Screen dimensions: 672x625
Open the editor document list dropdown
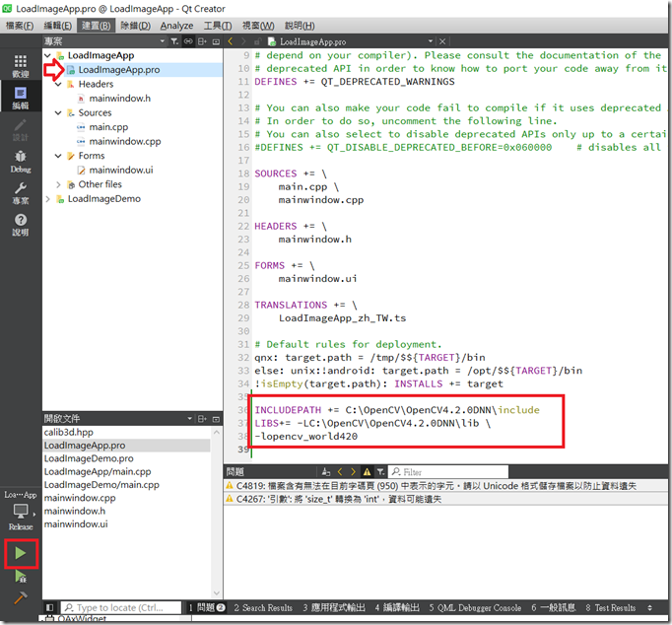431,41
